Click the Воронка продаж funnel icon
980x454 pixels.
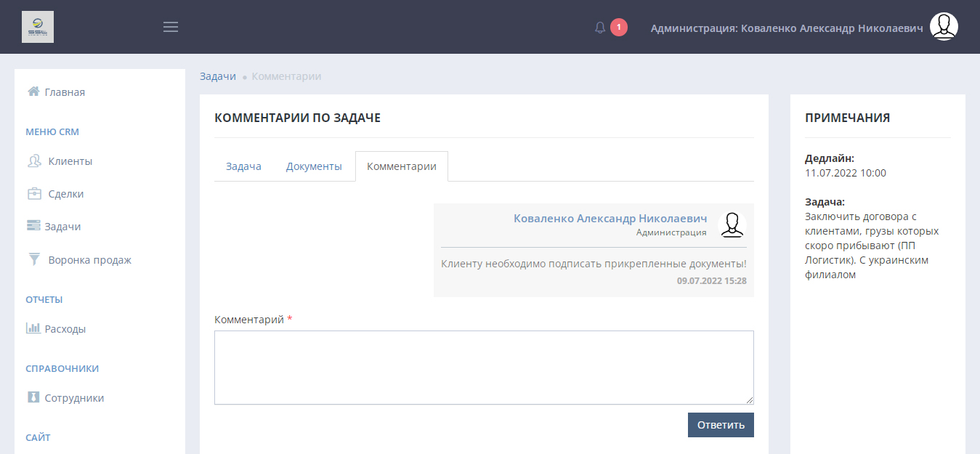34,259
